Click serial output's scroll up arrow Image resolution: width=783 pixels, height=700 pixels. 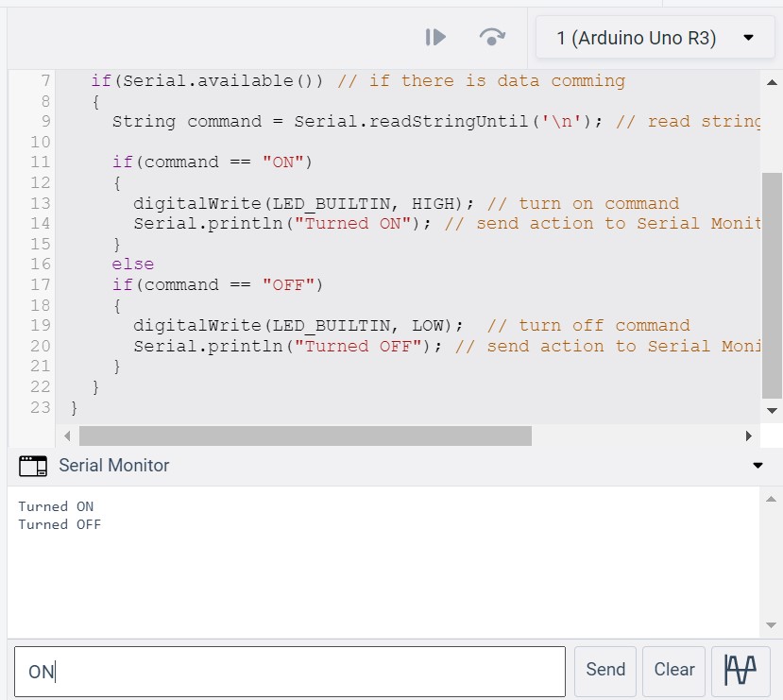point(771,499)
